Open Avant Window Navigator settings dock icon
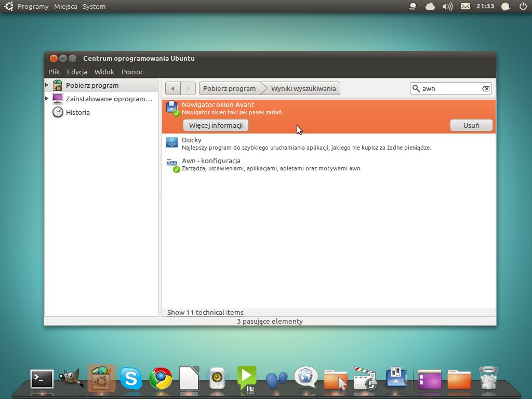 pyautogui.click(x=396, y=377)
